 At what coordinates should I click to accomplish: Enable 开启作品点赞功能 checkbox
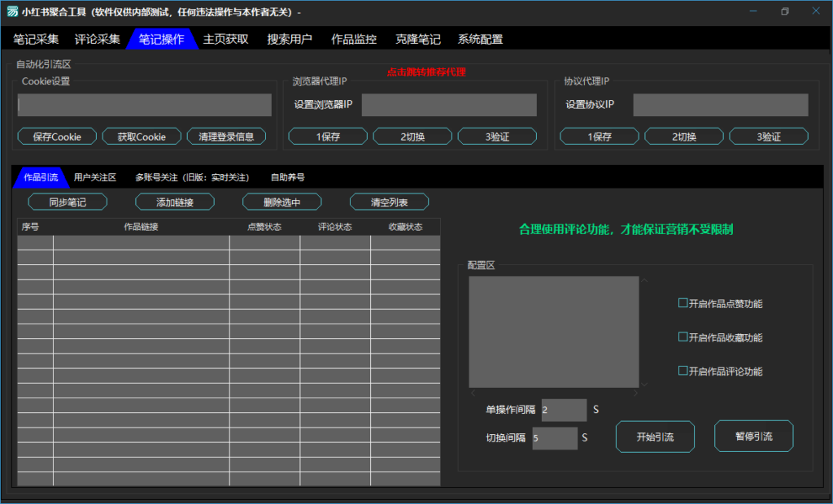683,303
